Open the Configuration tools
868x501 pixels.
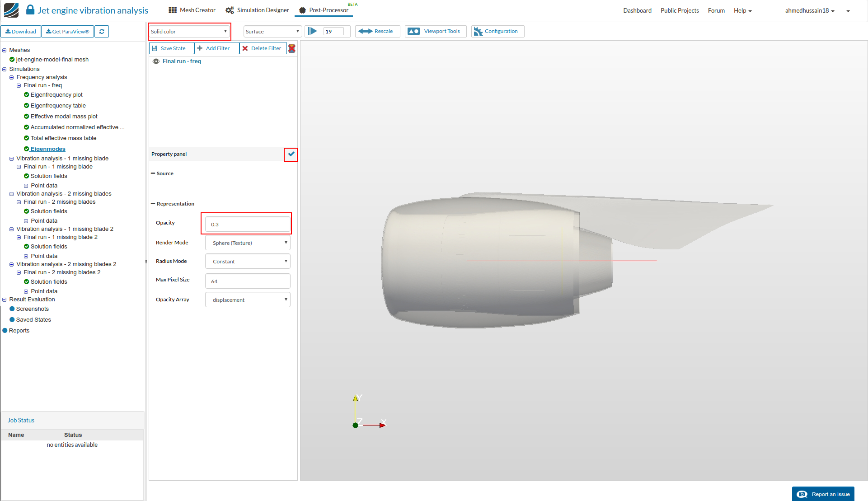coord(497,31)
